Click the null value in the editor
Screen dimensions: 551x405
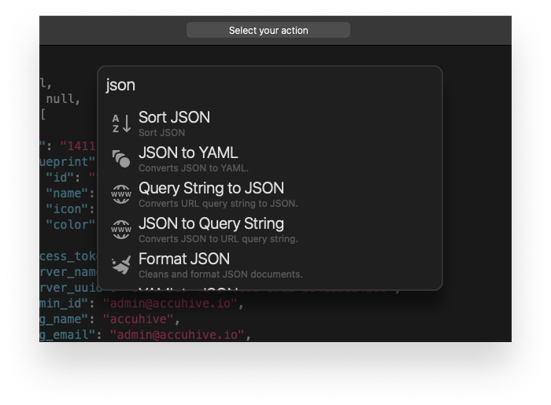tap(60, 99)
